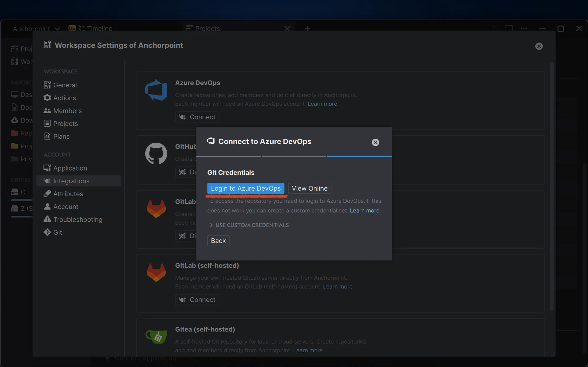Toggle the split view panel icon
The width and height of the screenshot is (588, 367).
[x=509, y=28]
